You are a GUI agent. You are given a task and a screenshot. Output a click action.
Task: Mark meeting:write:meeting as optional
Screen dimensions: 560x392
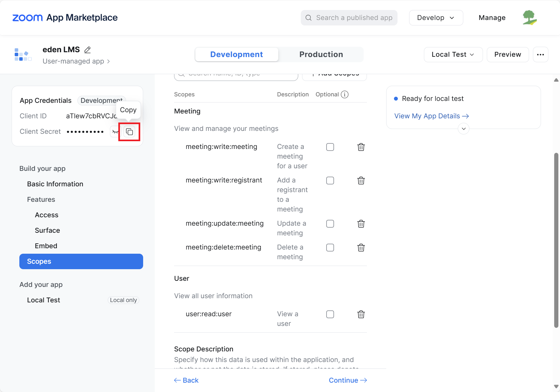coord(330,147)
